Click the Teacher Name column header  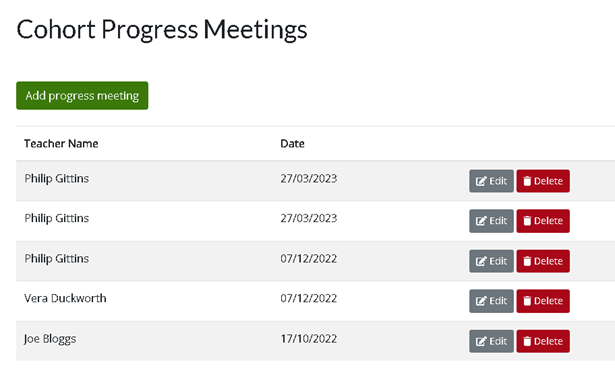click(x=61, y=144)
